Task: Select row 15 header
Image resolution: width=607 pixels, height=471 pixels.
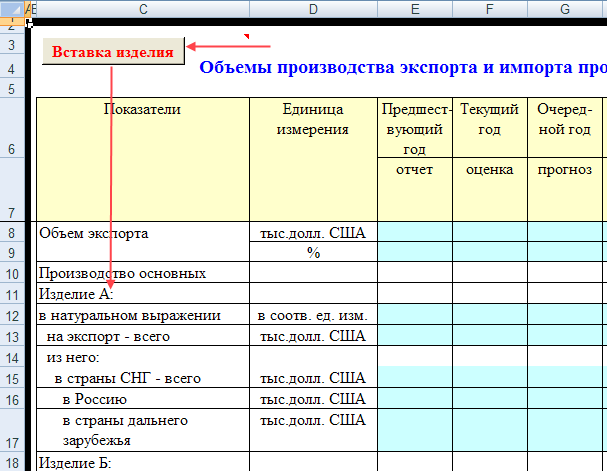Action: pyautogui.click(x=12, y=377)
